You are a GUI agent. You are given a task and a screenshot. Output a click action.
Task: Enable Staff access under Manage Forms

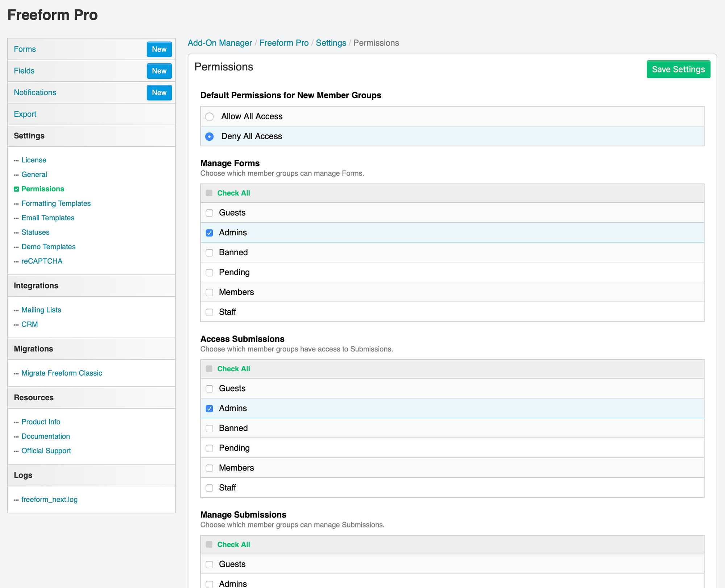[x=209, y=312]
